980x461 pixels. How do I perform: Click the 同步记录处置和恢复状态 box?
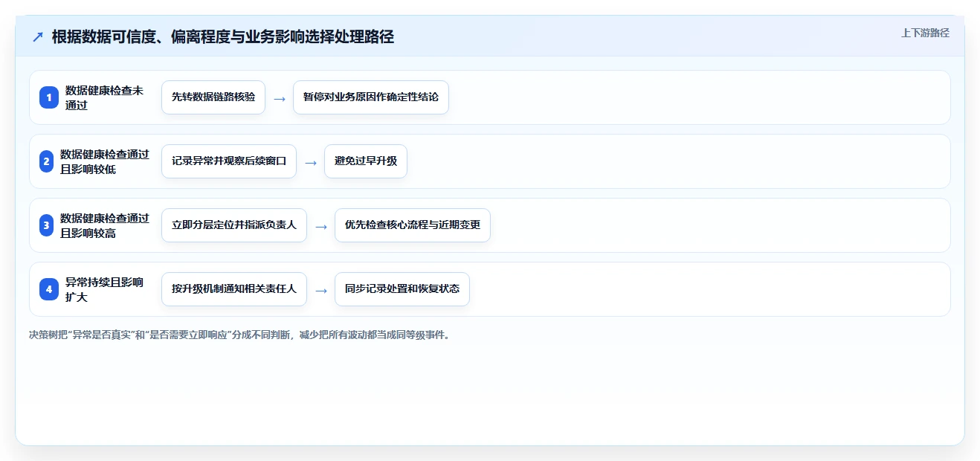402,289
